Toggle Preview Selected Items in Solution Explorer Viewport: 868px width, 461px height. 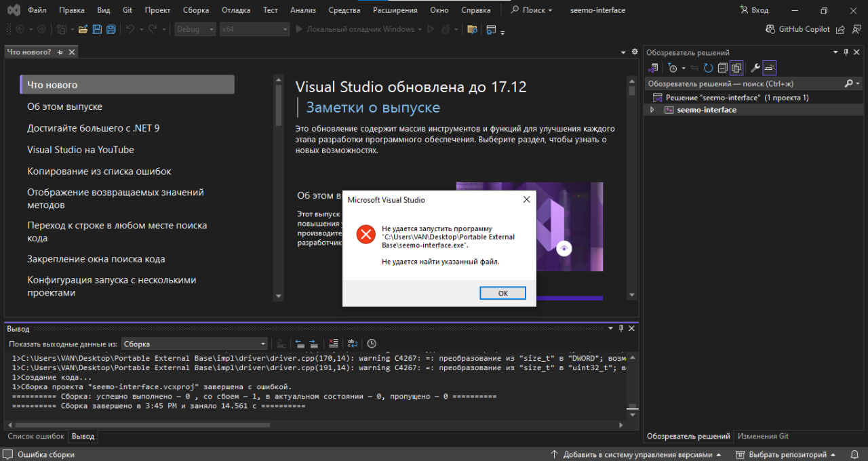click(x=770, y=68)
